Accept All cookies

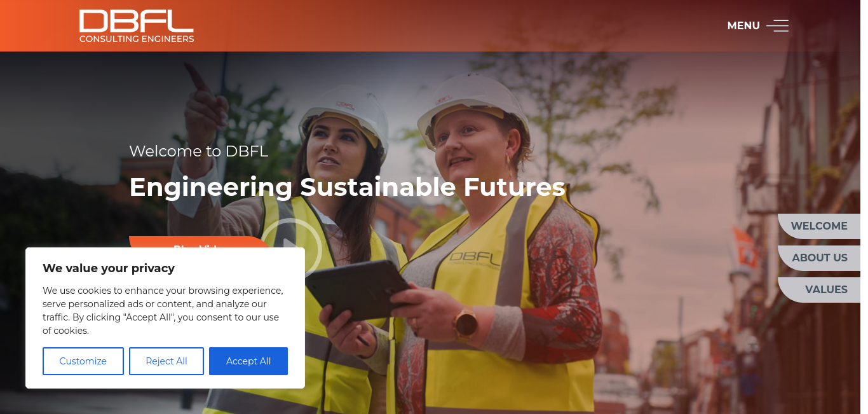[248, 361]
